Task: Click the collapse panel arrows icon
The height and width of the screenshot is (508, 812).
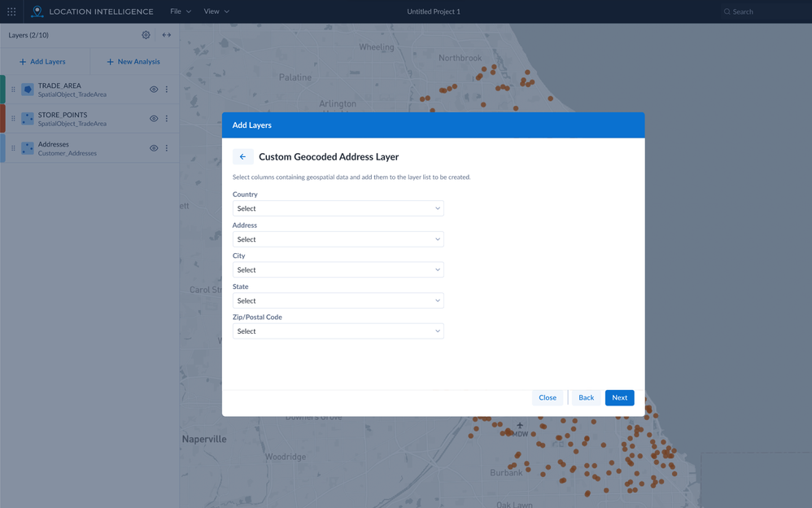Action: point(165,35)
